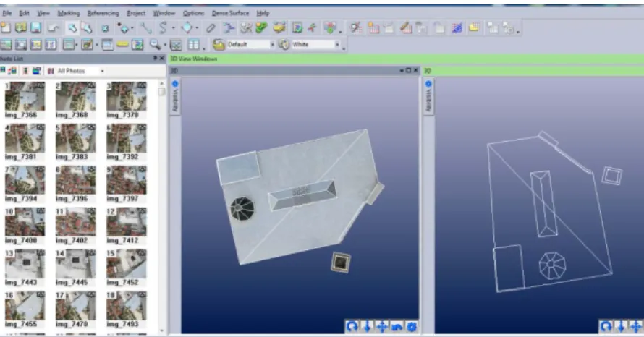Screen dimensions: 644x337
Task: Click the img_7383 photo label
Action: point(72,157)
